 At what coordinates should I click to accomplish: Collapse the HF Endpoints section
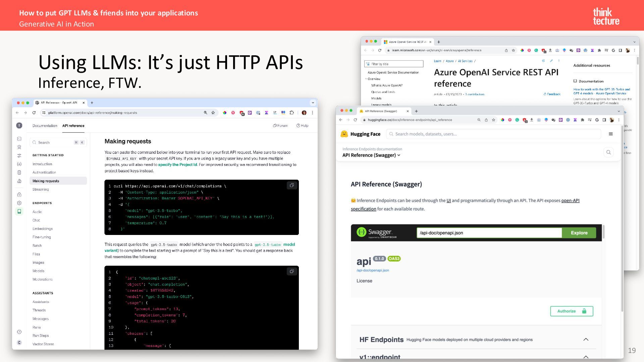[x=586, y=339]
